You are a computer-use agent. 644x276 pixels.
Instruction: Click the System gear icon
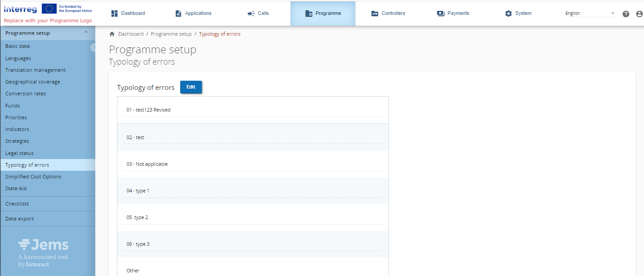pyautogui.click(x=509, y=14)
